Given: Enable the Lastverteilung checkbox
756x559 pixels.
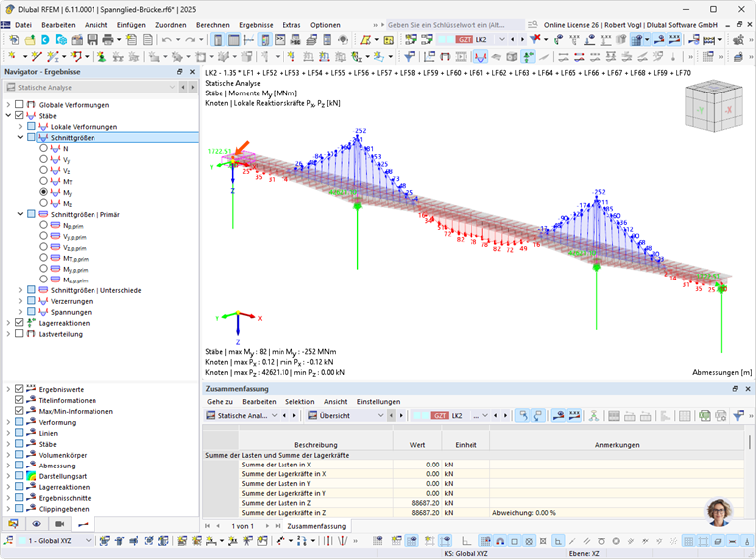Looking at the screenshot, I should pos(19,334).
